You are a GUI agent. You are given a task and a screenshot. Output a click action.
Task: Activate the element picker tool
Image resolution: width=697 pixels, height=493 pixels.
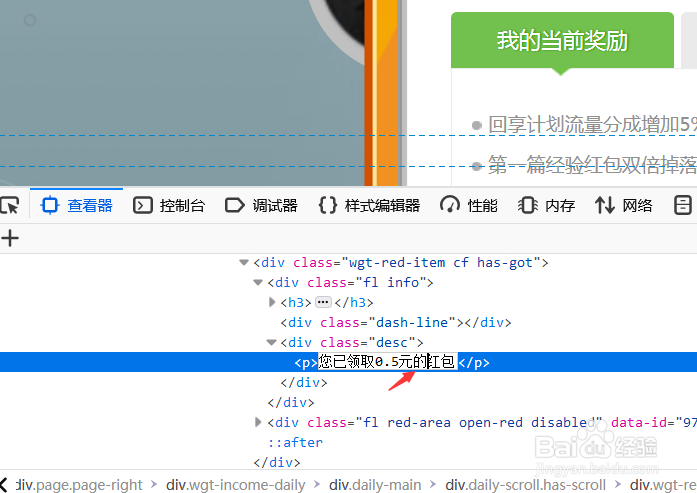(x=10, y=205)
